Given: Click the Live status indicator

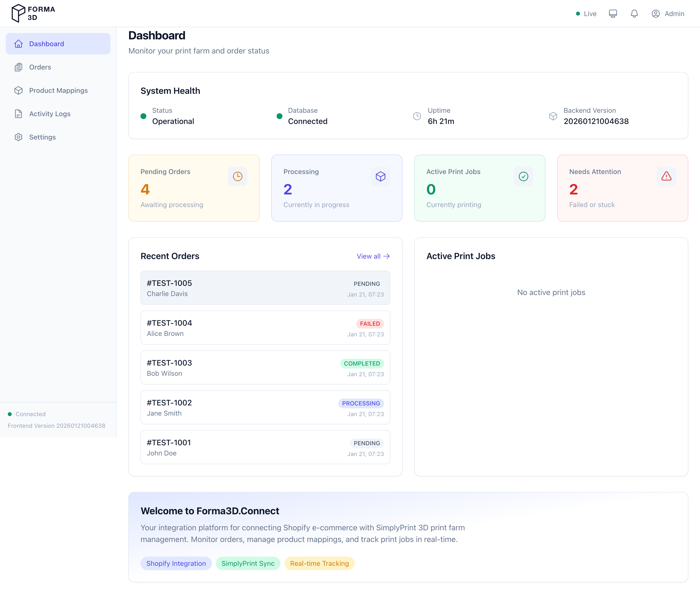Looking at the screenshot, I should click(x=586, y=13).
